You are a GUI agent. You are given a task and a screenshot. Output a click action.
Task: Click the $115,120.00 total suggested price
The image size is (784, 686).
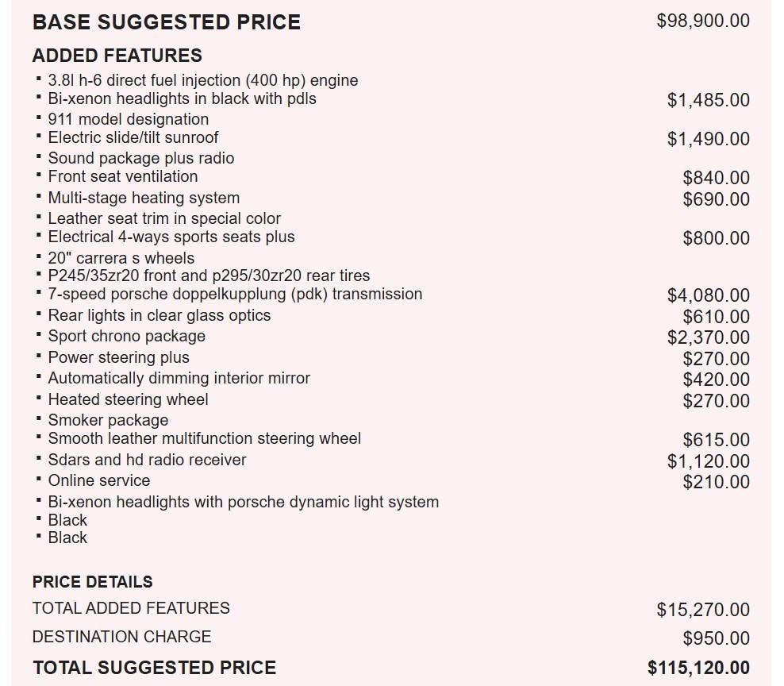point(698,668)
